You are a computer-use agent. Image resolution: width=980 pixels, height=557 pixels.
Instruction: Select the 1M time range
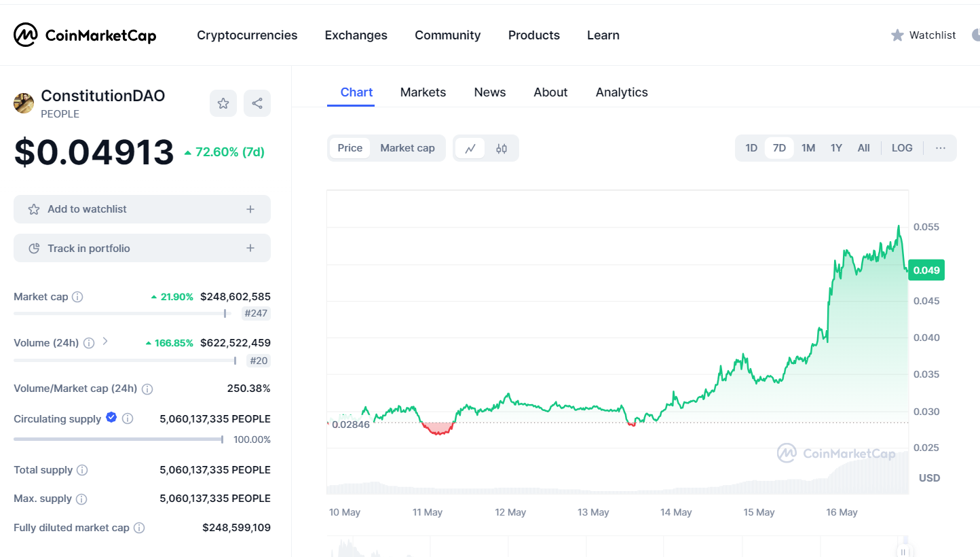808,148
